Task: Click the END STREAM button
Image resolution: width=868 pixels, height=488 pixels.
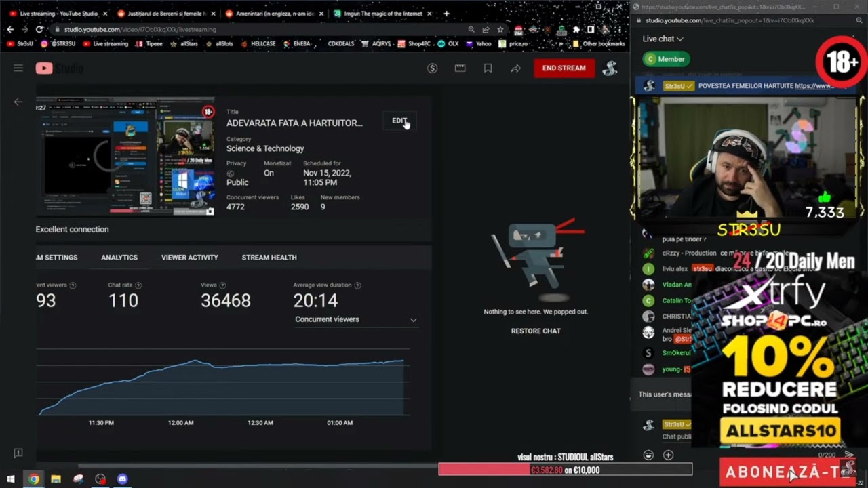Action: pyautogui.click(x=564, y=68)
